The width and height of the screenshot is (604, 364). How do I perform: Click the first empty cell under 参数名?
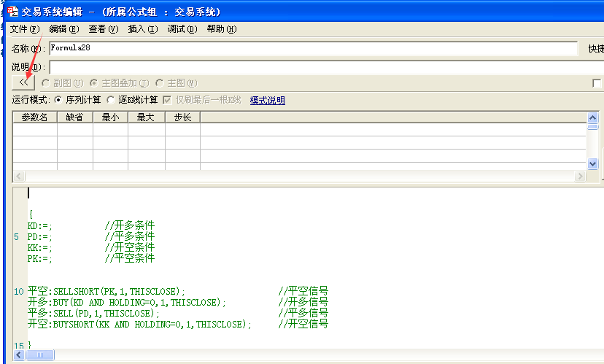point(35,129)
